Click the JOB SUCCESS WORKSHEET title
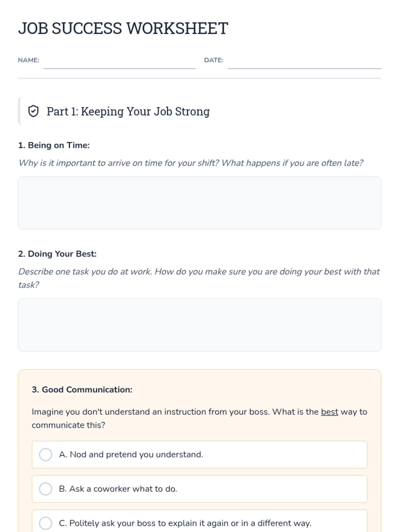 point(123,28)
